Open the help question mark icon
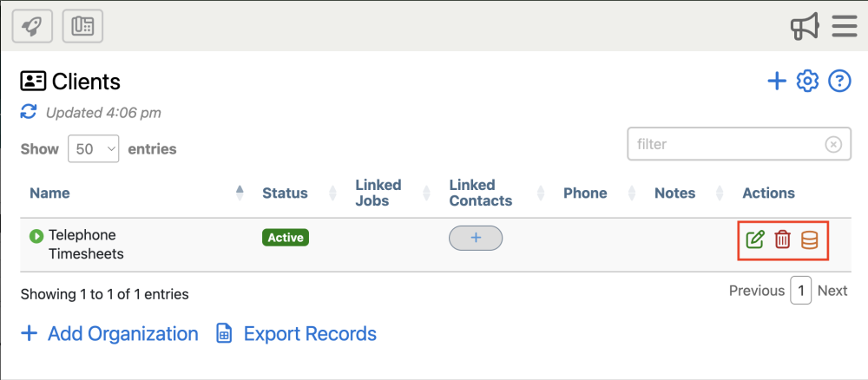Screen dimensions: 868x380 (839, 82)
